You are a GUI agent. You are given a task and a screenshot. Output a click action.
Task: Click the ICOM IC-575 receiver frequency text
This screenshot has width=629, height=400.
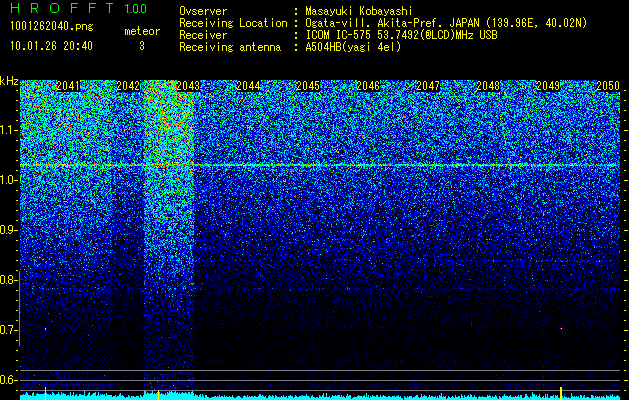[401, 35]
